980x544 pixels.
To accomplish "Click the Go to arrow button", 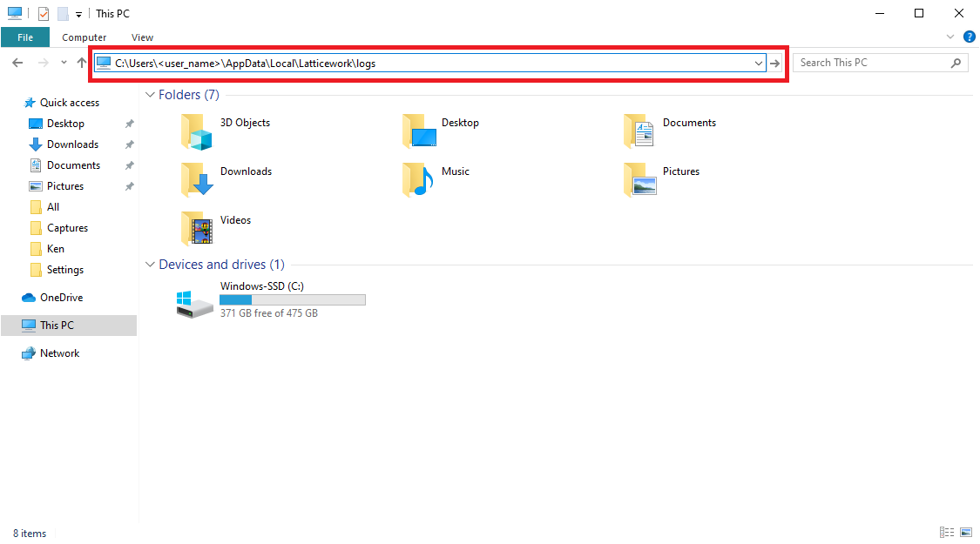I will pos(775,63).
